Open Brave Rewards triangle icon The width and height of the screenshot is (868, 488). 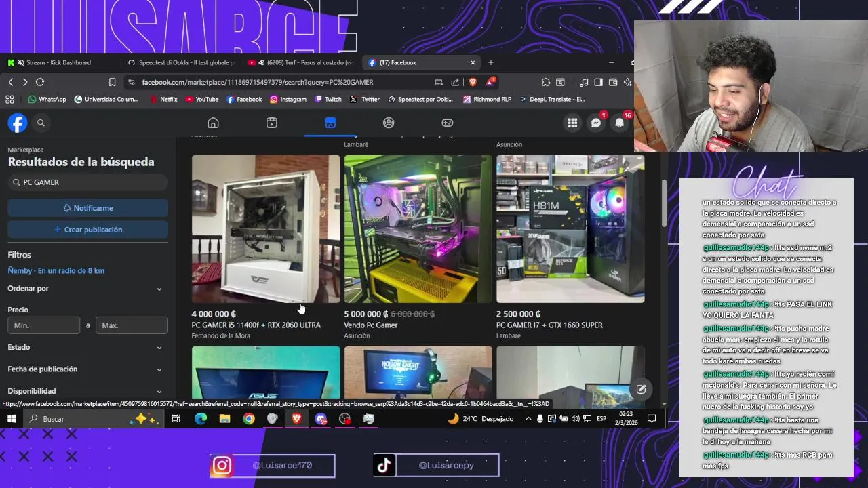(490, 82)
